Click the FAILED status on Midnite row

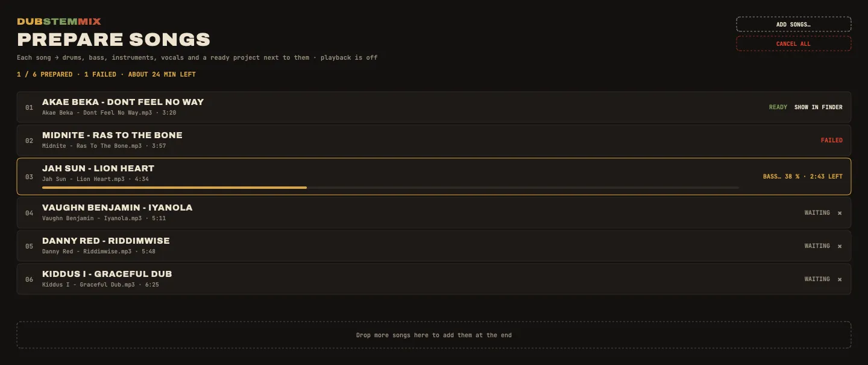[832, 141]
